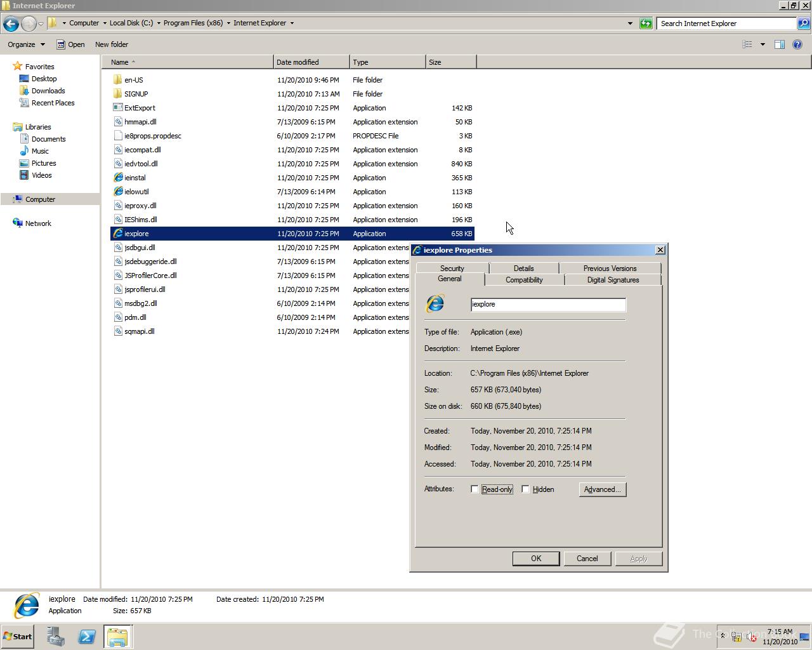812x650 pixels.
Task: Select the jsdebuggeride.dll file row
Action: 260,262
